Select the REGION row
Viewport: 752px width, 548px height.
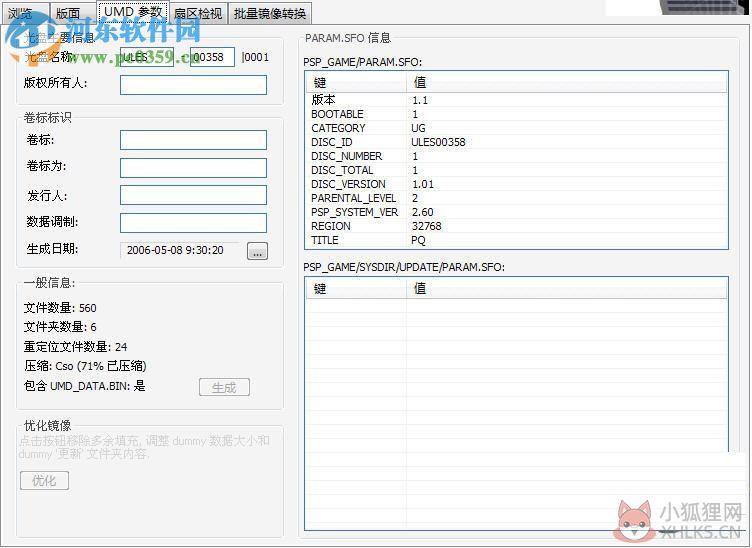[x=517, y=226]
